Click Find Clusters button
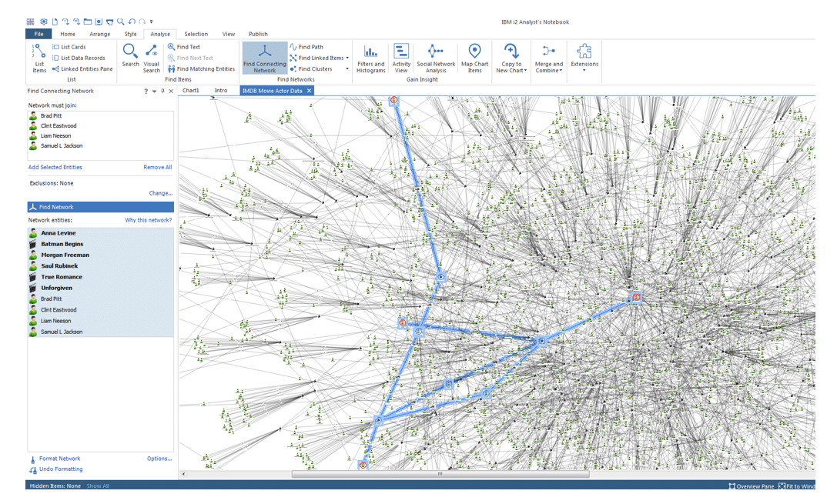The height and width of the screenshot is (504, 837). point(310,68)
